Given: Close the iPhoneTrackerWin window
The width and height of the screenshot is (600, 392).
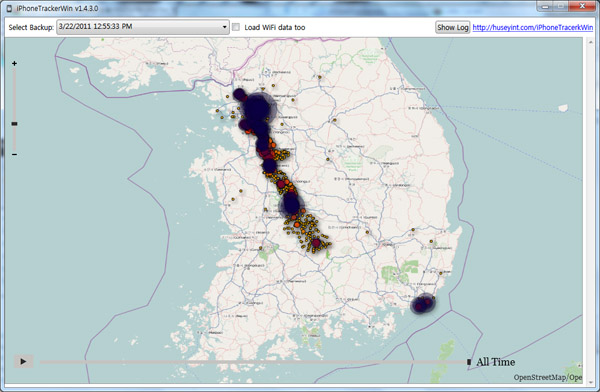Looking at the screenshot, I should [582, 6].
